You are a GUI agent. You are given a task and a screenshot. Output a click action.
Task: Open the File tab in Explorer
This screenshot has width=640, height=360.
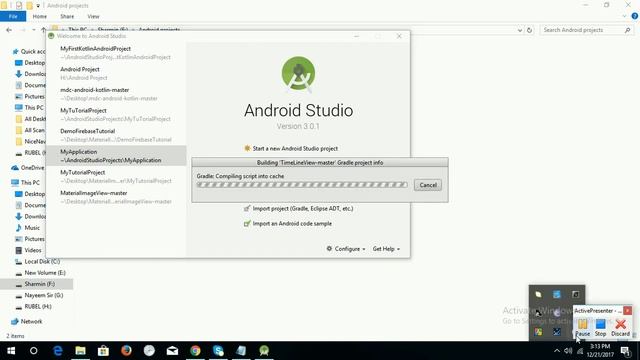pos(13,16)
